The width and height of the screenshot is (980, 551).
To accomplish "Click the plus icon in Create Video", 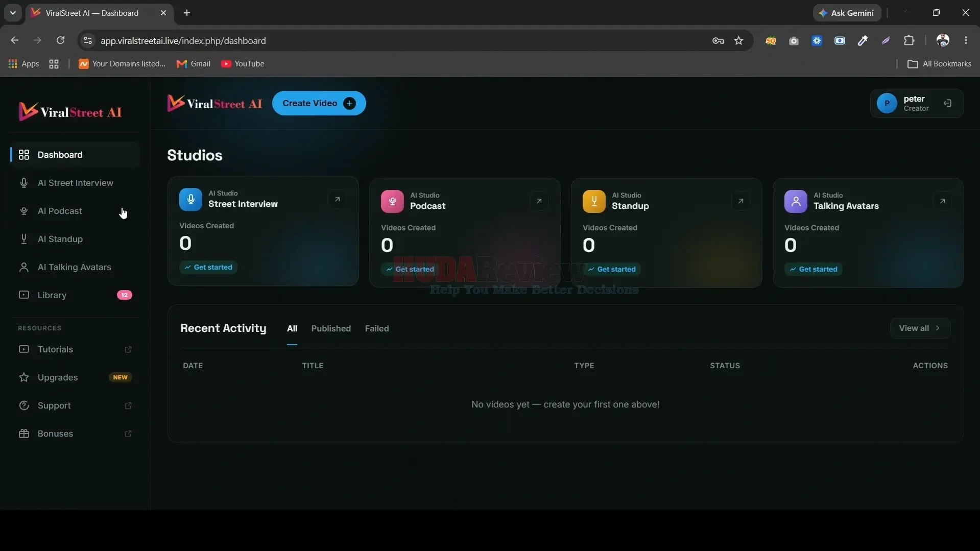I will point(349,103).
